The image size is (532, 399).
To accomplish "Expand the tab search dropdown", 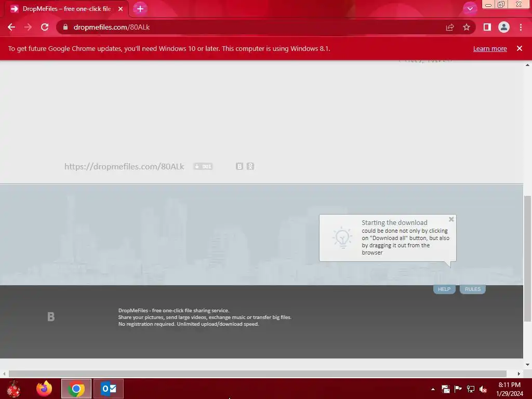I will pos(470,9).
